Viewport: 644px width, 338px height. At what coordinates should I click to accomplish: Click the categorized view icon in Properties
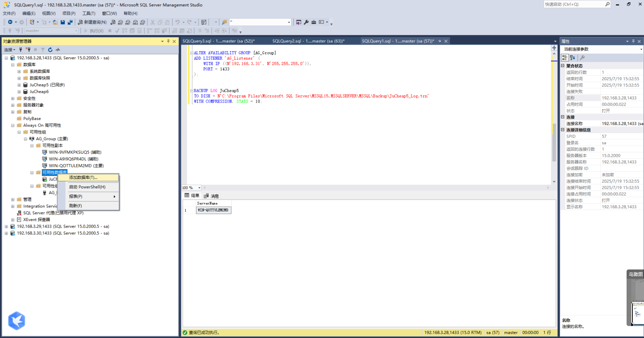(x=565, y=58)
